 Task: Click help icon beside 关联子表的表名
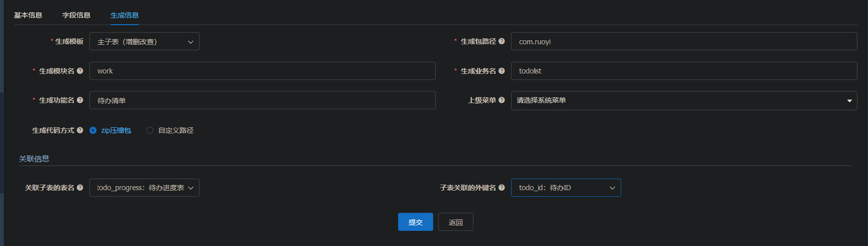click(80, 188)
